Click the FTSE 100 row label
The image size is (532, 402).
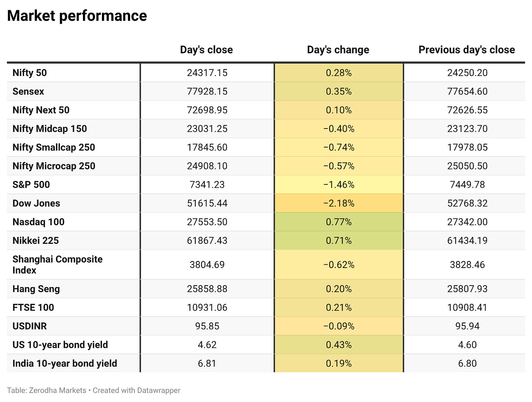tap(33, 307)
